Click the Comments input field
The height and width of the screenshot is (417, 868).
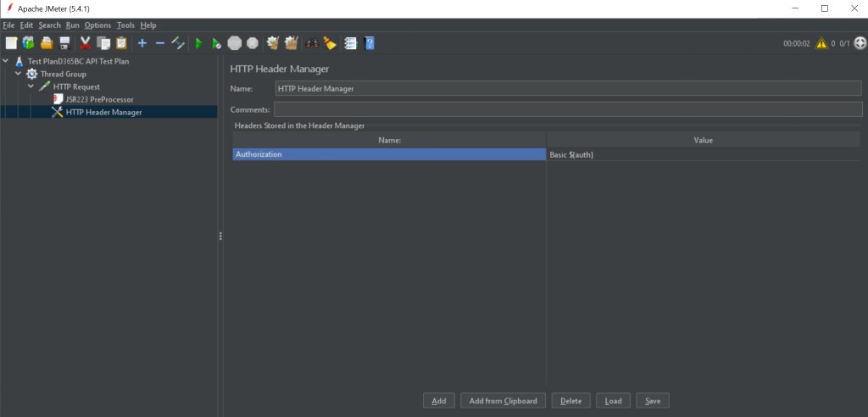click(x=567, y=109)
